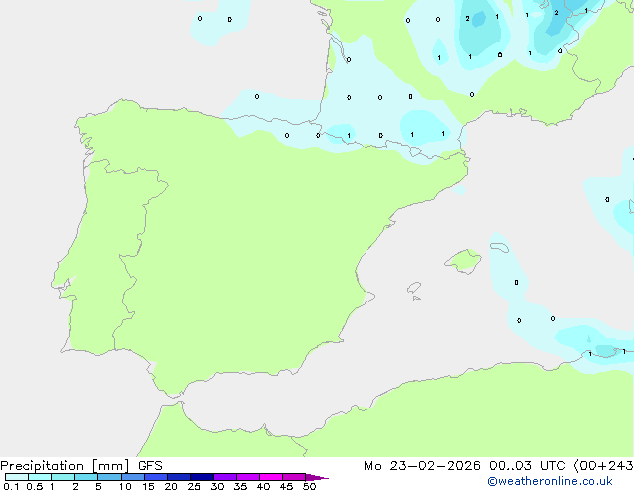Pick the 45–50 mm legend swatch
This screenshot has width=634, height=490.
coord(294,477)
